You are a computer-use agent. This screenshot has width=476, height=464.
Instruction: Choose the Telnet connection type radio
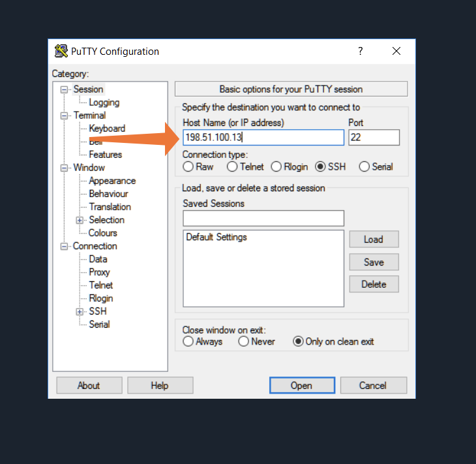coord(232,166)
